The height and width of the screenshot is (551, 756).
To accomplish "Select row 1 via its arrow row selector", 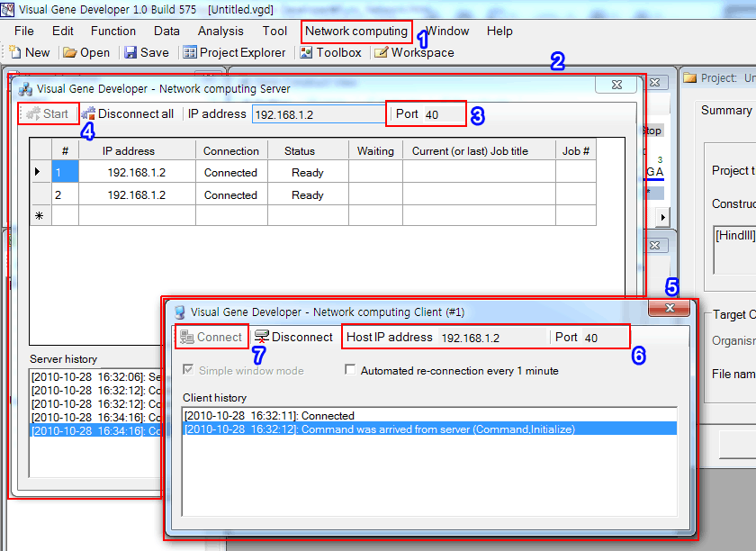I will [40, 172].
